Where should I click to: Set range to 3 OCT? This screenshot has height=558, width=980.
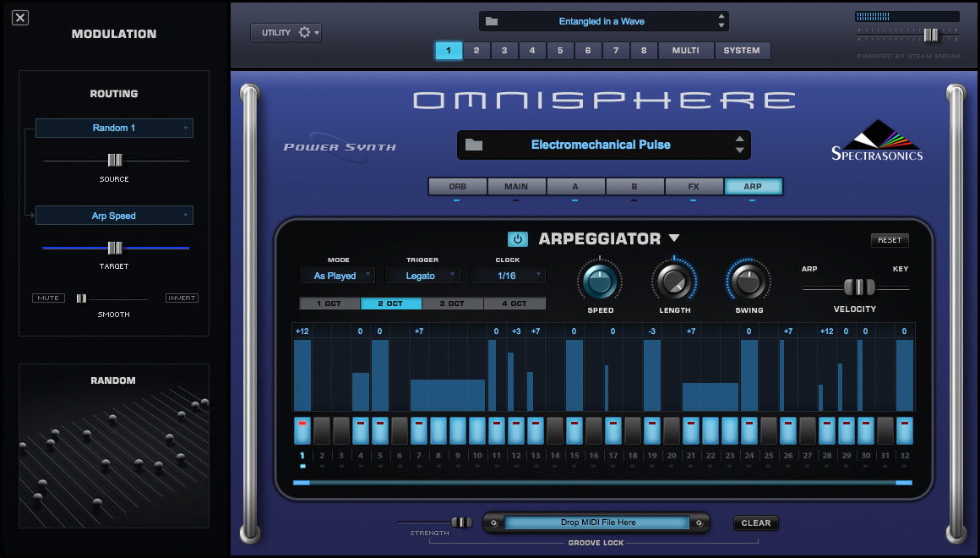pyautogui.click(x=452, y=304)
